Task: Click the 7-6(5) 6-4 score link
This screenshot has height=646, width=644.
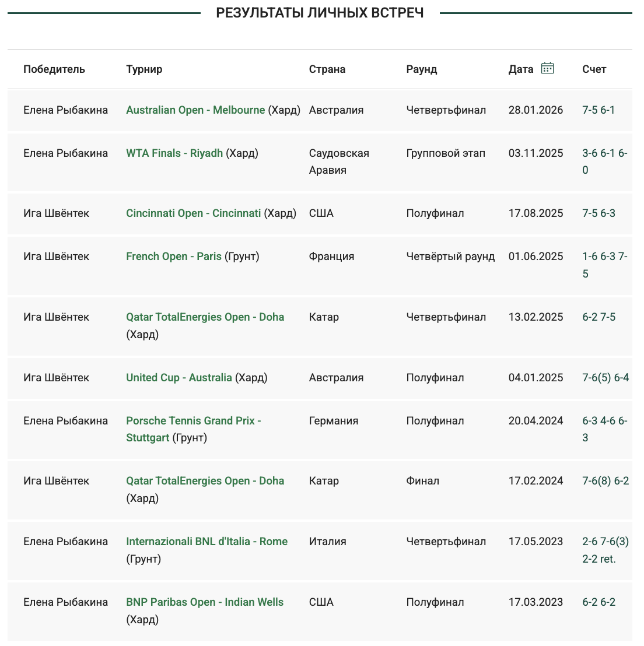Action: point(605,378)
